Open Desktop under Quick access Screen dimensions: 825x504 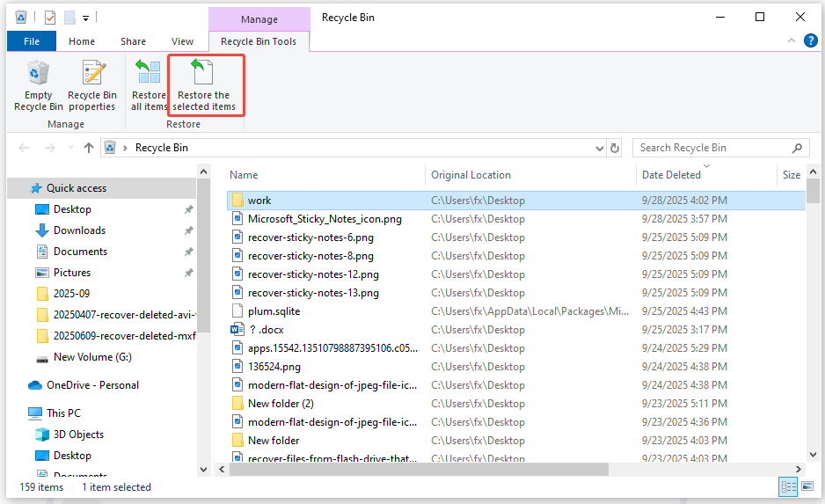point(73,209)
